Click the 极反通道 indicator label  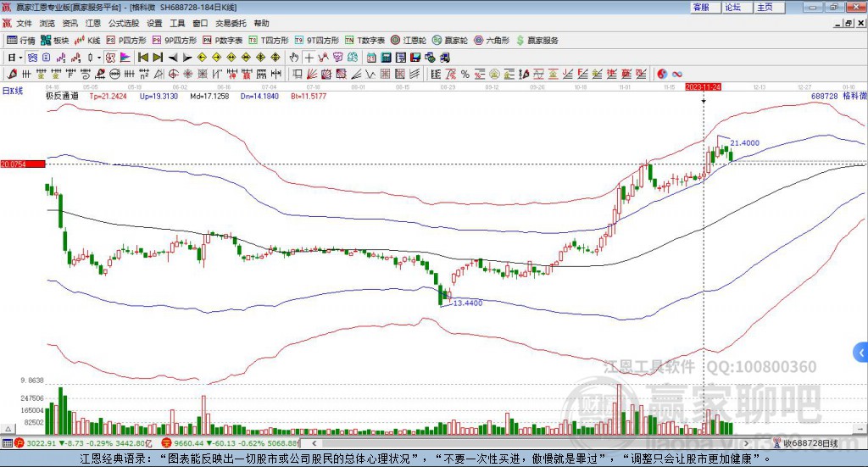pos(62,97)
